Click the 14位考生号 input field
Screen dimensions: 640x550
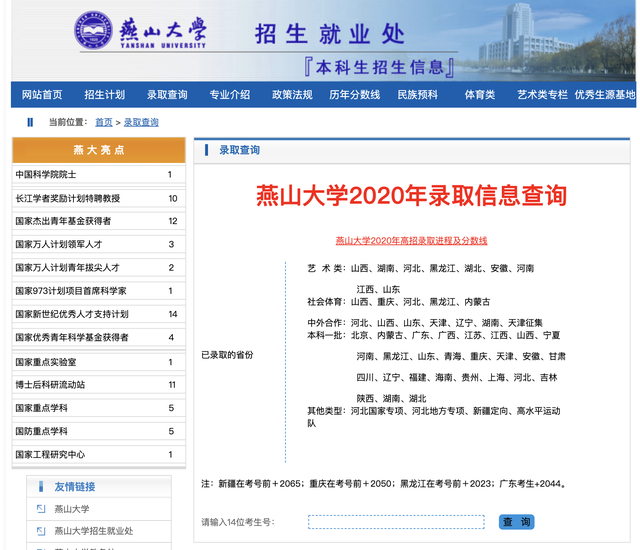[x=396, y=522]
